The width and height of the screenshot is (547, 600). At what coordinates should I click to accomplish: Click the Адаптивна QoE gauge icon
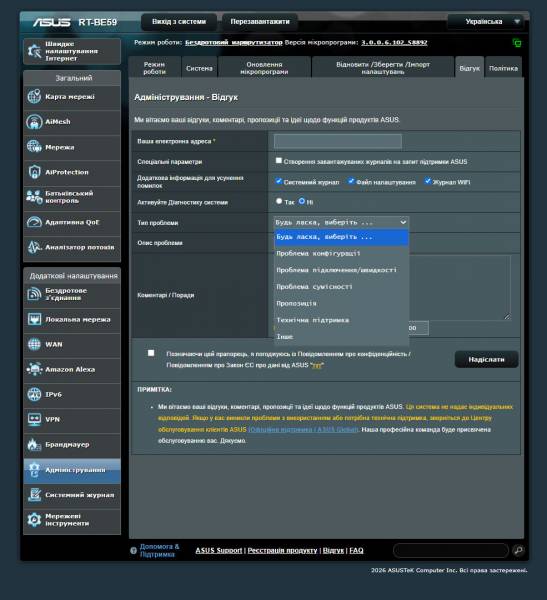coord(34,222)
